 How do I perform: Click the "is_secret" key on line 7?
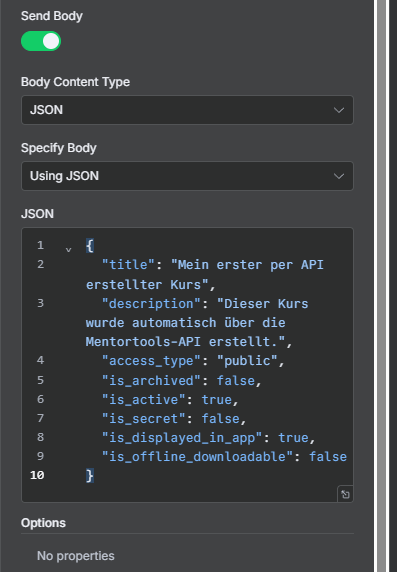pyautogui.click(x=144, y=418)
